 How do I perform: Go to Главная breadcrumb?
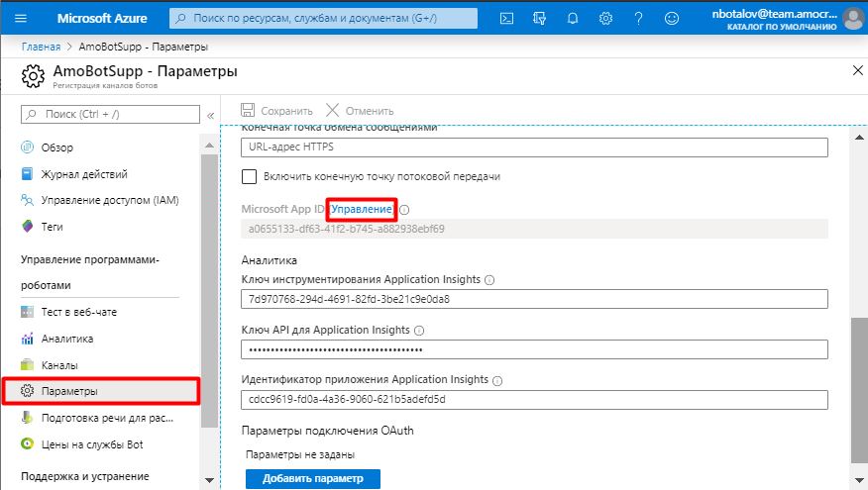[41, 47]
